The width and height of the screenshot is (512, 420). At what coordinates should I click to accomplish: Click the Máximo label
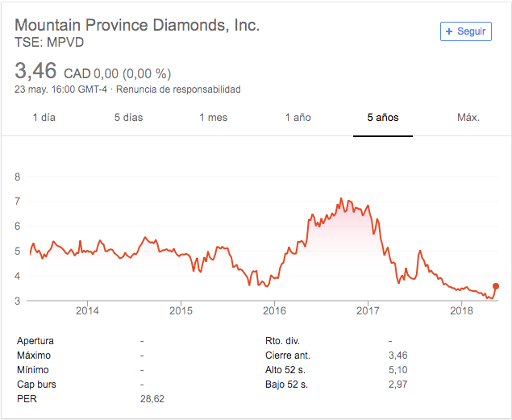coord(34,355)
